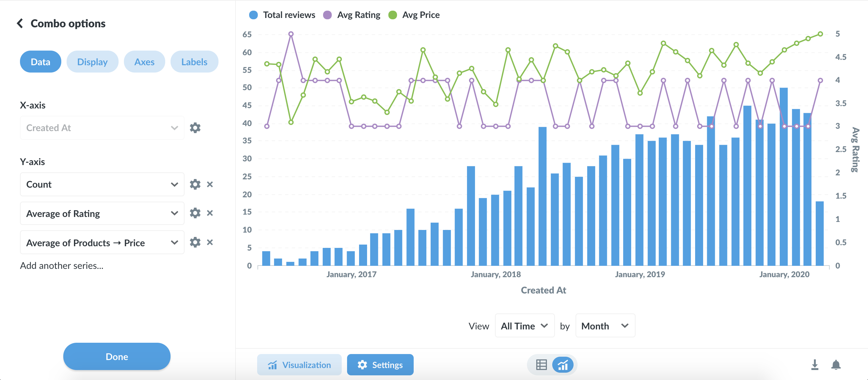Click the download results icon

coord(815,365)
